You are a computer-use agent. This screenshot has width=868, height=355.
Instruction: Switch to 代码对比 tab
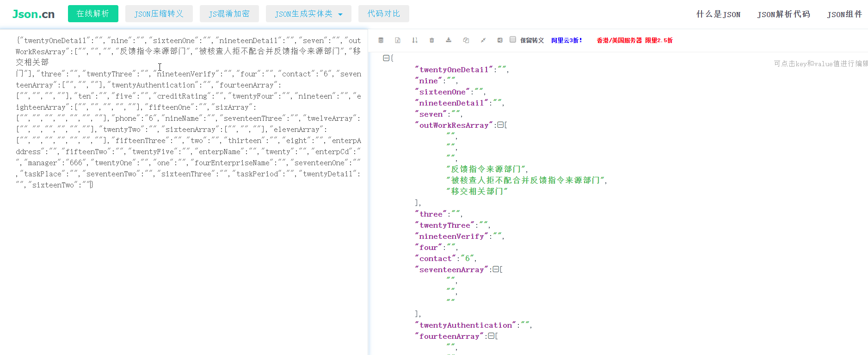click(x=384, y=14)
